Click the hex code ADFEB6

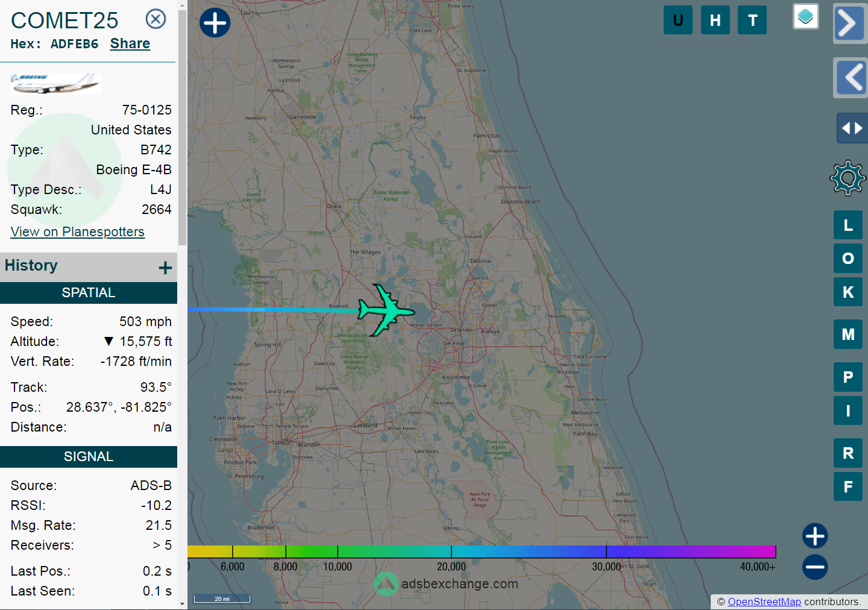(x=74, y=44)
